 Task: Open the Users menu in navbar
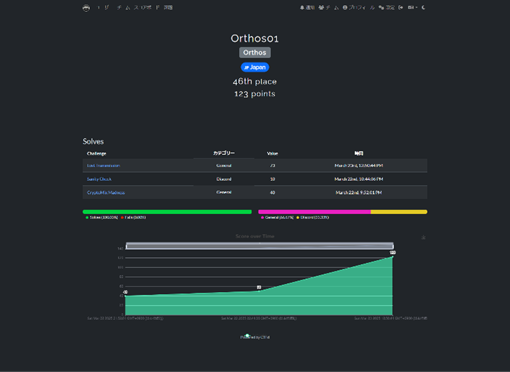tap(103, 7)
